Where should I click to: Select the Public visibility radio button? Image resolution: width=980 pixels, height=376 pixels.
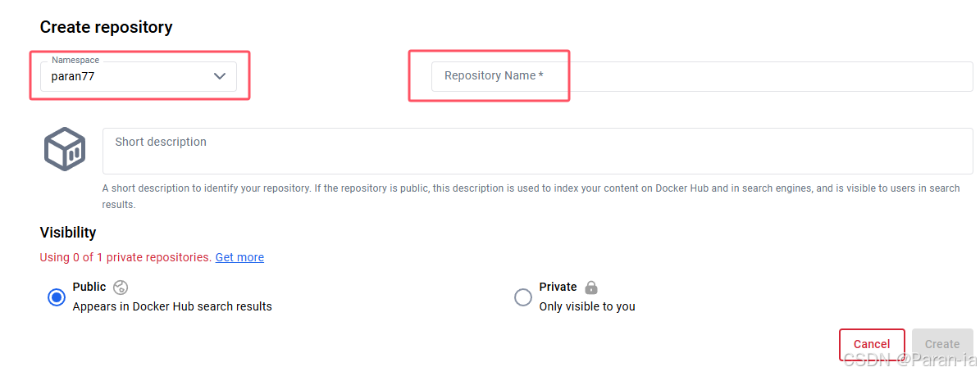[x=57, y=297]
